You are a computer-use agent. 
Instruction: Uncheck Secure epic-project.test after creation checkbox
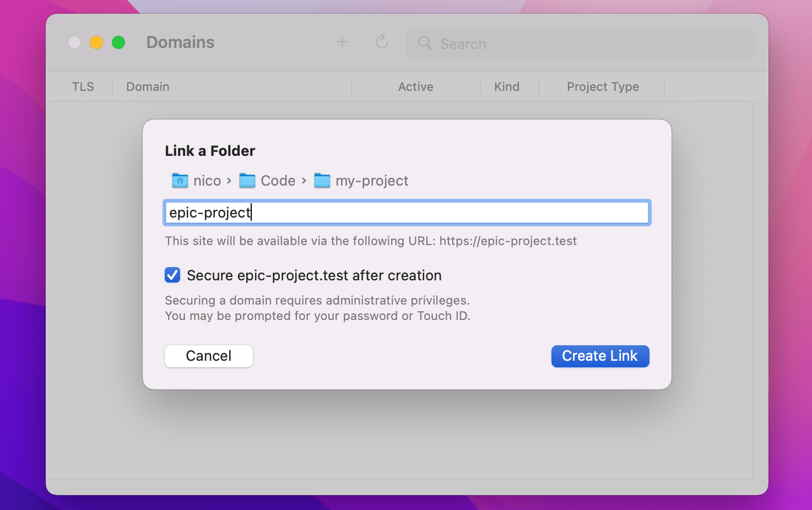[x=172, y=275]
